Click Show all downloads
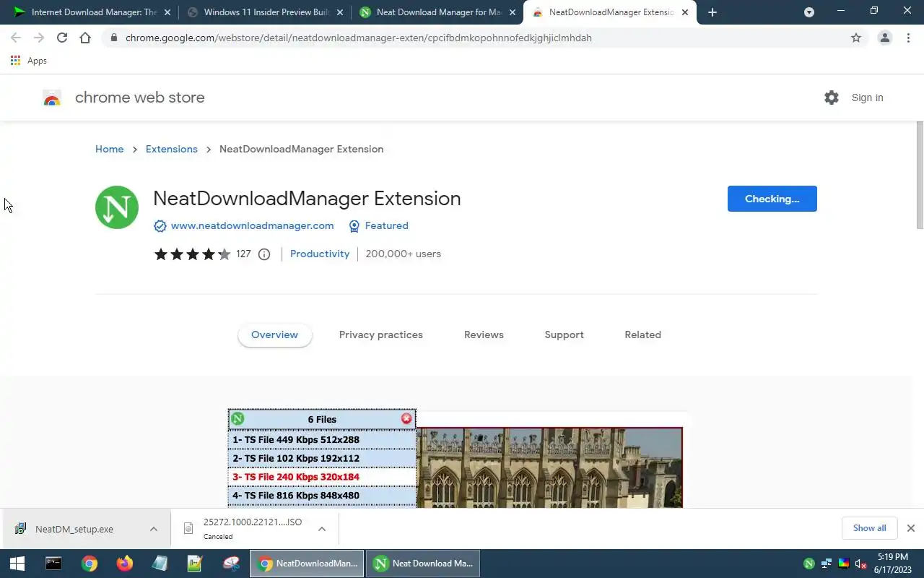The width and height of the screenshot is (924, 578). click(x=869, y=528)
